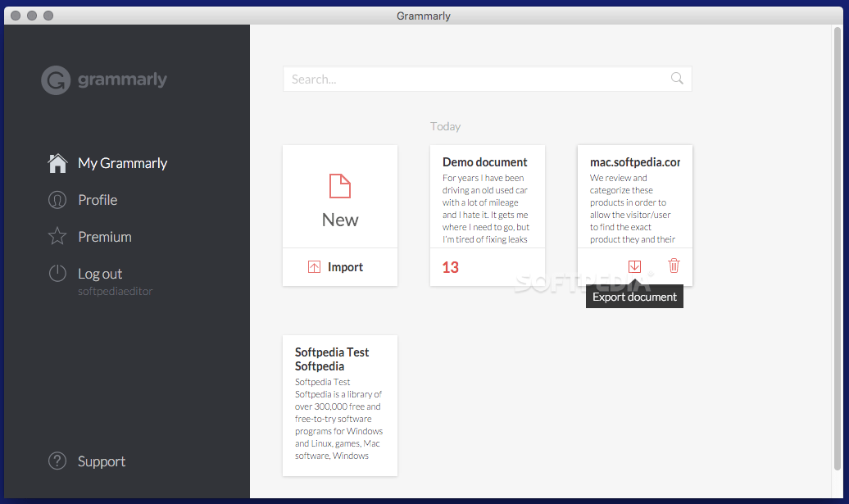Screen dimensions: 849x504
Task: Open the My Grammarly section
Action: (122, 163)
